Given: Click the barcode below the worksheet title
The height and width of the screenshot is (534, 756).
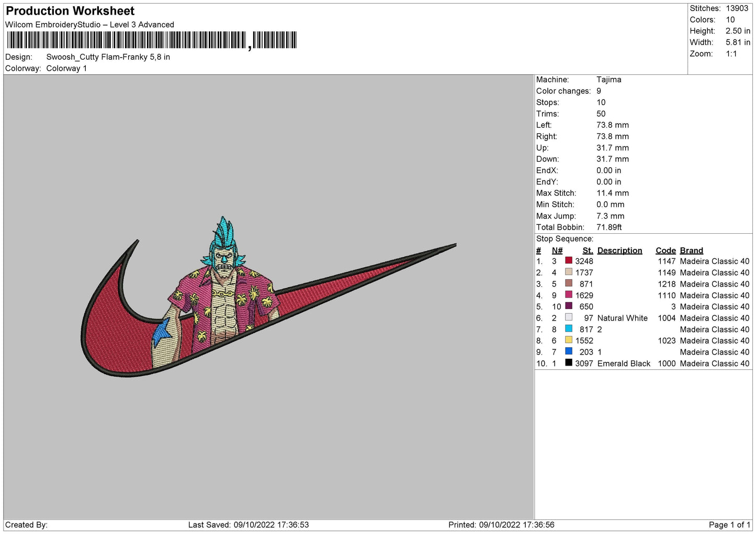Looking at the screenshot, I should (152, 40).
